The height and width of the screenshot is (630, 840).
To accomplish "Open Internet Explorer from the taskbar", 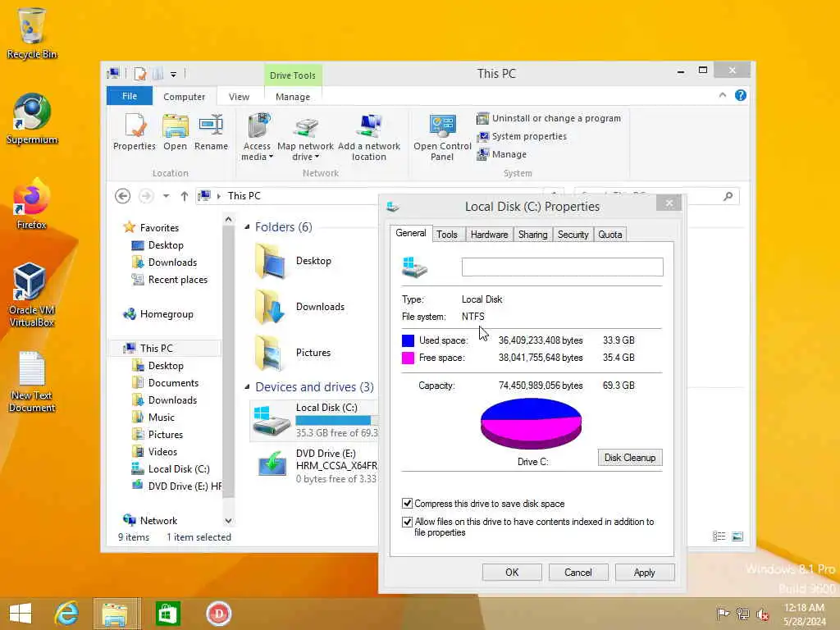I will tap(66, 614).
